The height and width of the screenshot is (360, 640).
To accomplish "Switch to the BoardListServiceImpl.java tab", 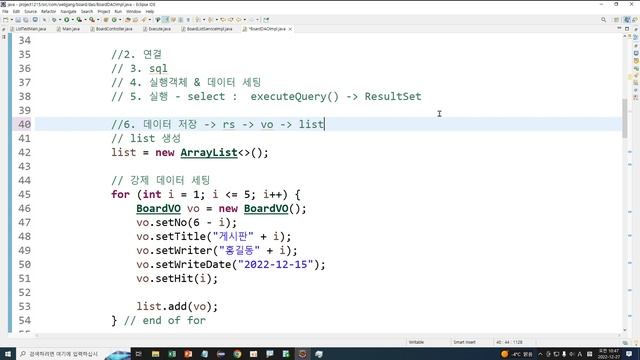I will click(x=207, y=29).
